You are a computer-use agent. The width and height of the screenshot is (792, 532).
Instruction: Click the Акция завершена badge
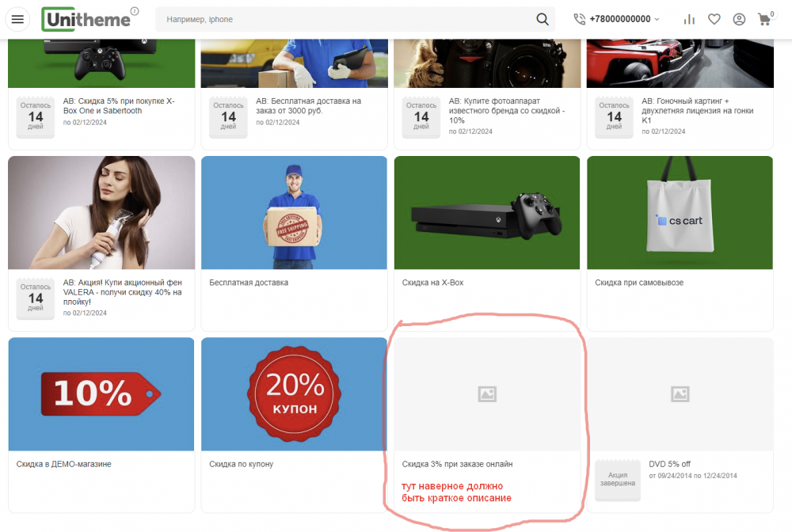coord(617,481)
